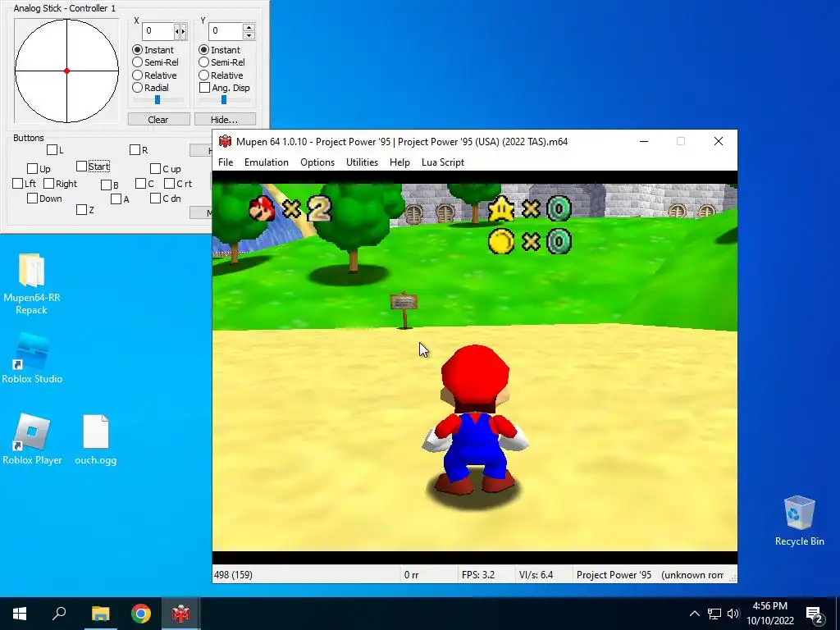Select the Radial radio button

pyautogui.click(x=138, y=87)
